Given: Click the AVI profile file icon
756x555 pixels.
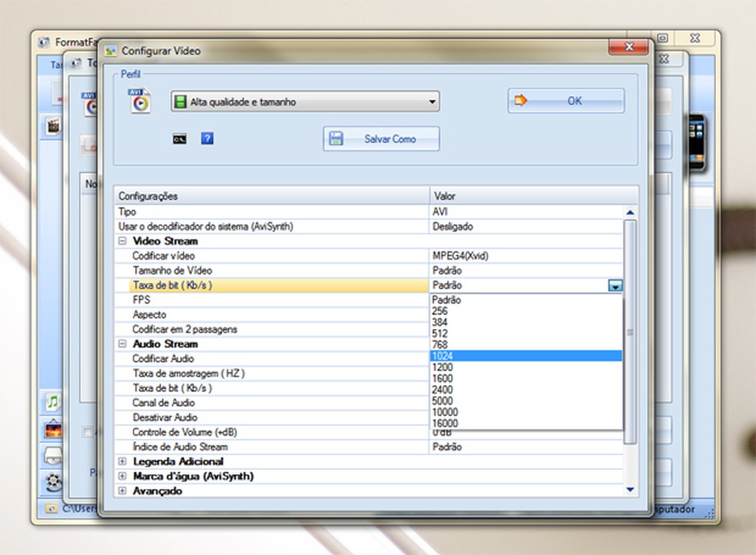Looking at the screenshot, I should point(140,101).
